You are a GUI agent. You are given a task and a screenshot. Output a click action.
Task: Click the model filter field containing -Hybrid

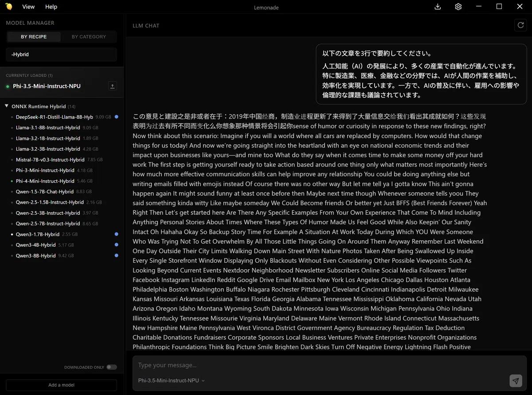[62, 54]
